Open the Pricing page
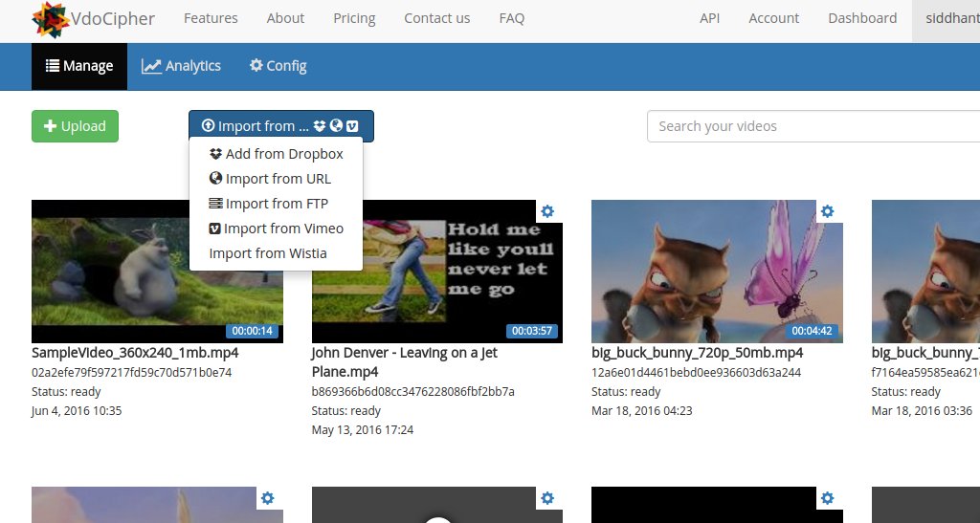The image size is (980, 523). [x=354, y=18]
